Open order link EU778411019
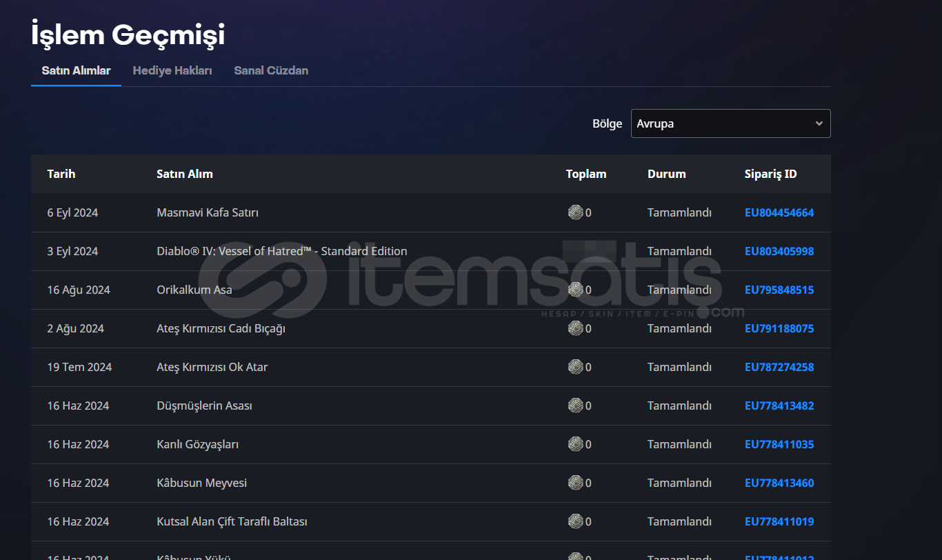The height and width of the screenshot is (560, 942). [779, 521]
